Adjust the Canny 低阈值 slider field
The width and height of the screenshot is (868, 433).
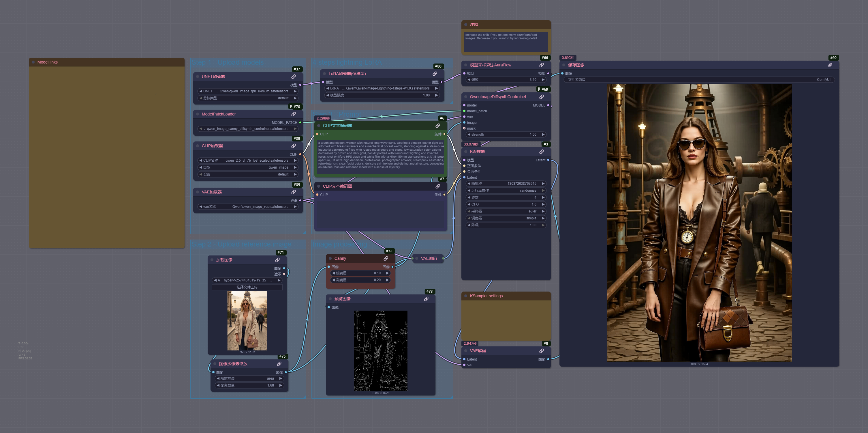360,273
